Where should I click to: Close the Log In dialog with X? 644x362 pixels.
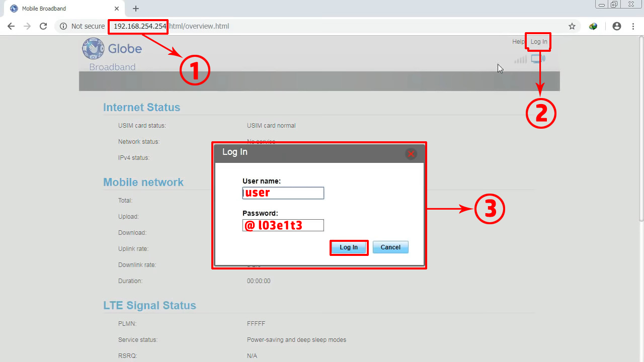tap(411, 154)
